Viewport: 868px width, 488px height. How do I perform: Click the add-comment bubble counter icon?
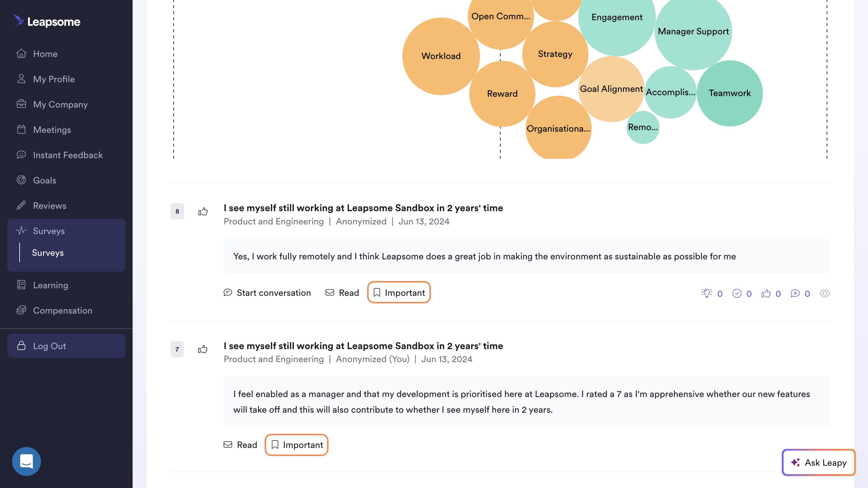[795, 293]
